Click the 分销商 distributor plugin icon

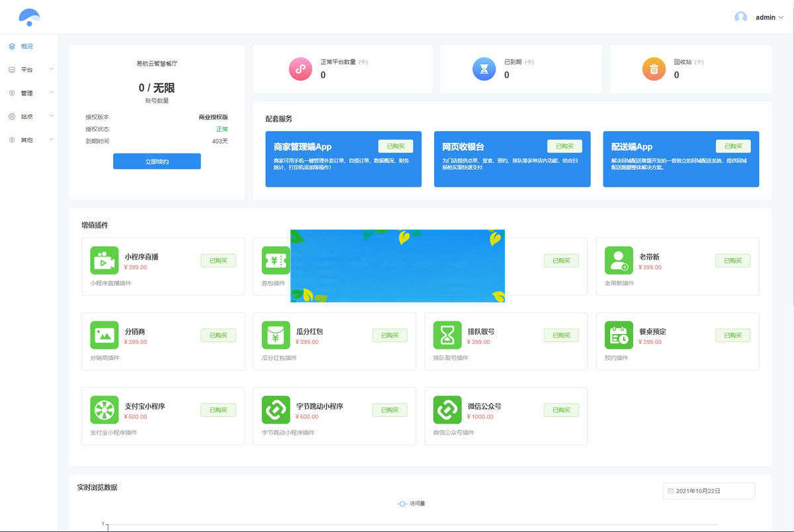coord(105,335)
